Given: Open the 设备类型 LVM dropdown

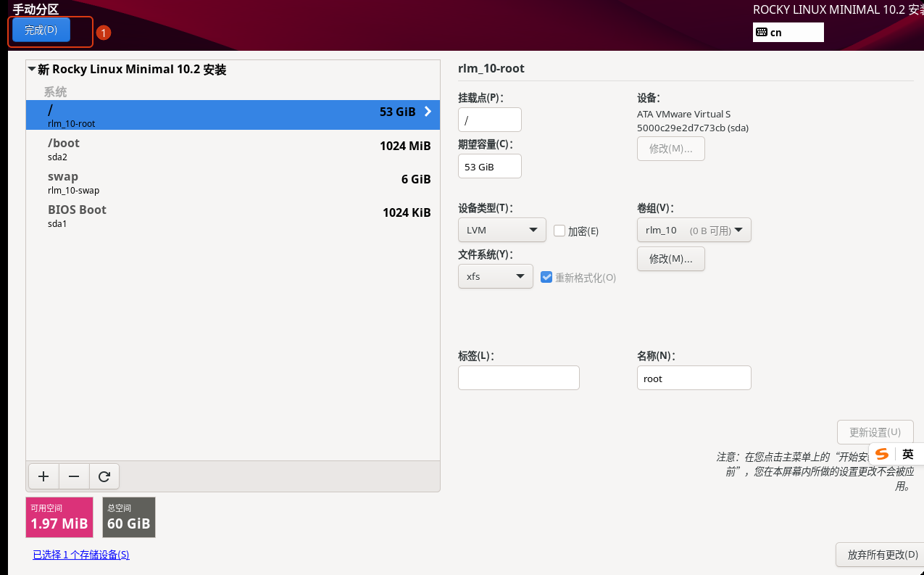Looking at the screenshot, I should pos(502,230).
